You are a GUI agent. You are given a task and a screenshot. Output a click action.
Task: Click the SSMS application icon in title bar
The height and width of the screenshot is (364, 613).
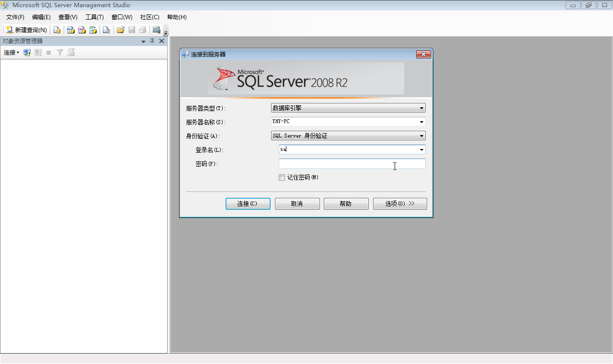click(5, 5)
